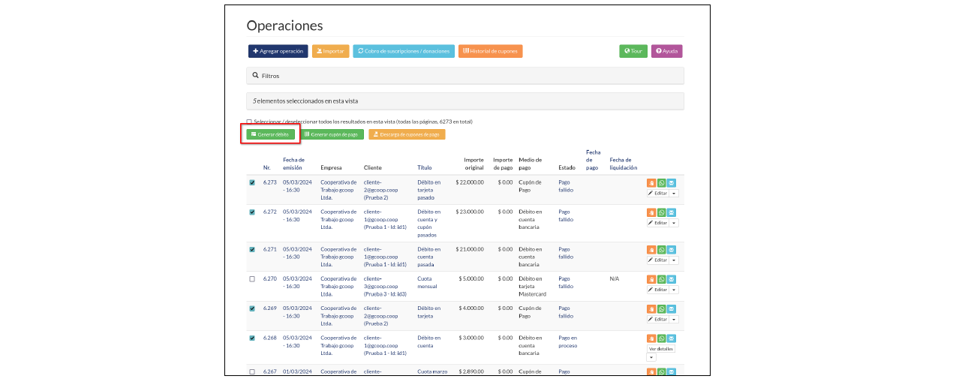Open client link cliente-3@gcoop.coop (Prueba 3)
The width and height of the screenshot is (980, 388).
coord(385,286)
